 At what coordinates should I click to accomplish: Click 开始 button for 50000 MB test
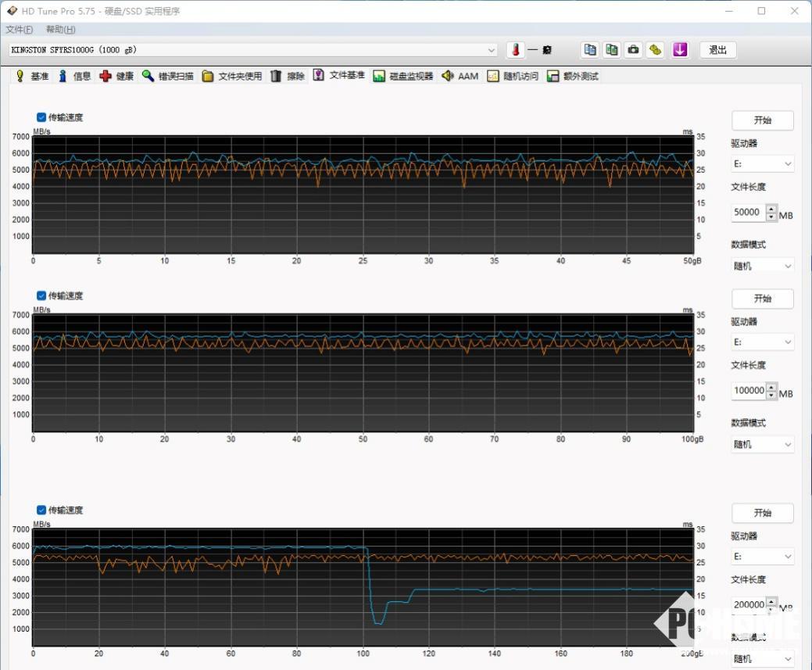[x=762, y=120]
